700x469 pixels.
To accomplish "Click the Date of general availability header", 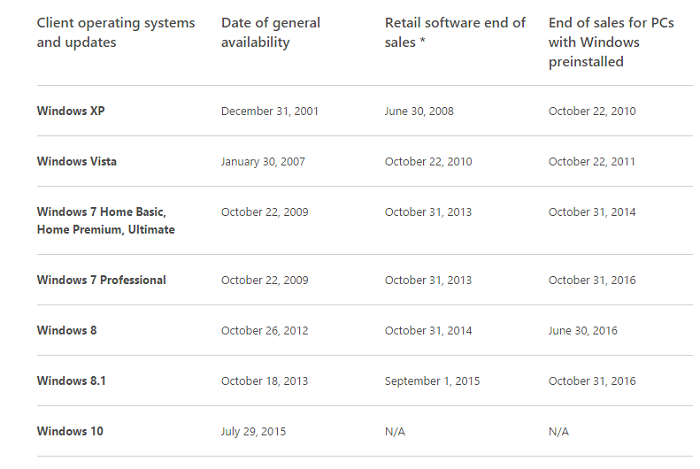I will [x=271, y=32].
